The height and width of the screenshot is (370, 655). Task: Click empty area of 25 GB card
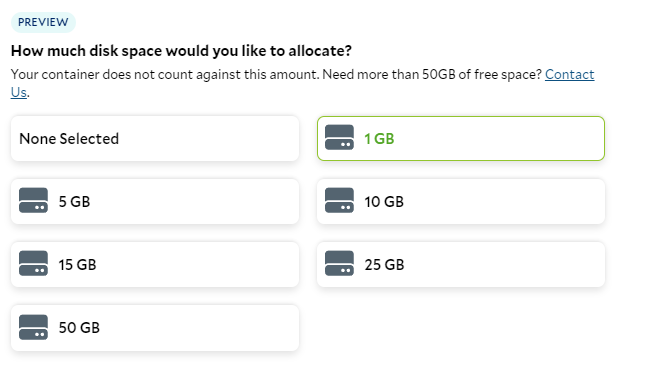[501, 265]
